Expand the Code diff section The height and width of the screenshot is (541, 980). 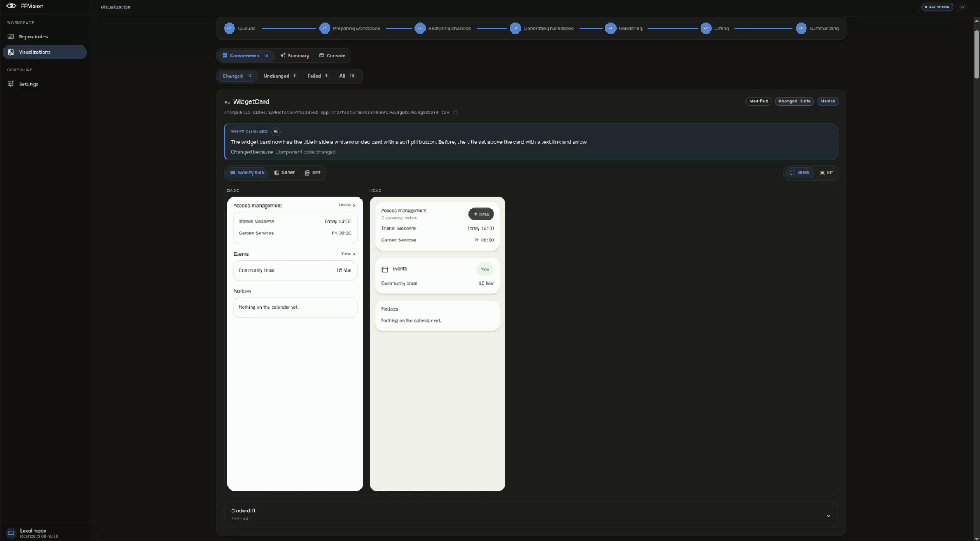tap(531, 514)
